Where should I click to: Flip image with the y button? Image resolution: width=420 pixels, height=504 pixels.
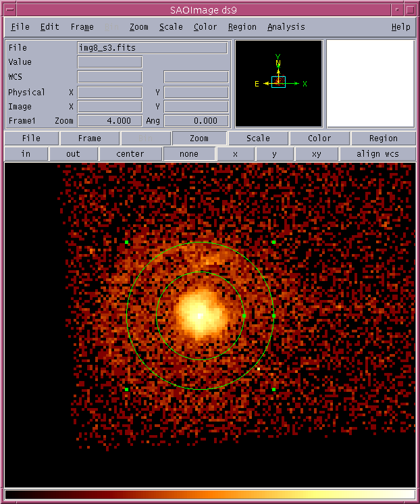click(274, 154)
